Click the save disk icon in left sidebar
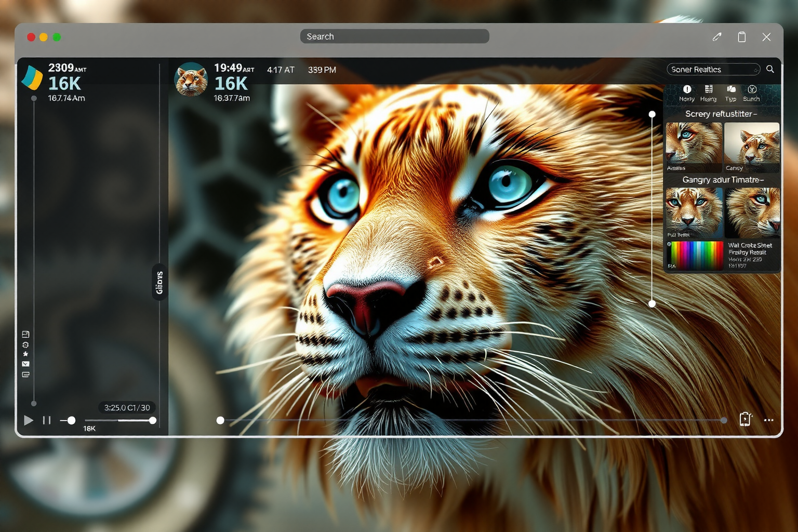Screen dimensions: 798x532 point(25,335)
